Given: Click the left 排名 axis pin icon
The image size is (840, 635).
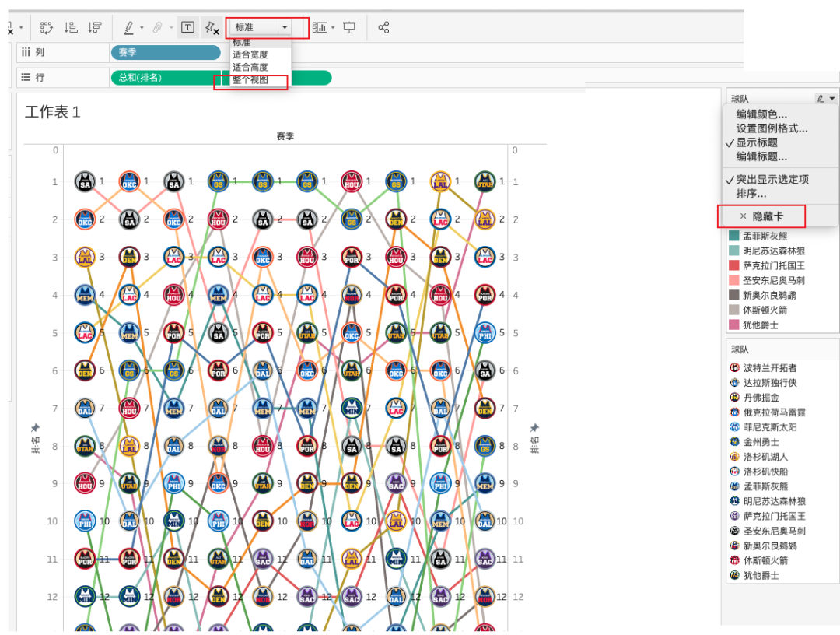Looking at the screenshot, I should (x=35, y=428).
